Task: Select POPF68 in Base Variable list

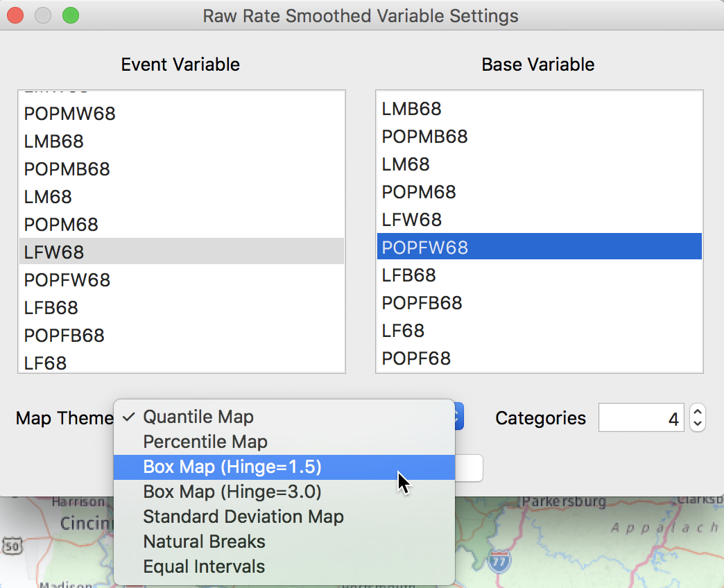Action: 540,358
